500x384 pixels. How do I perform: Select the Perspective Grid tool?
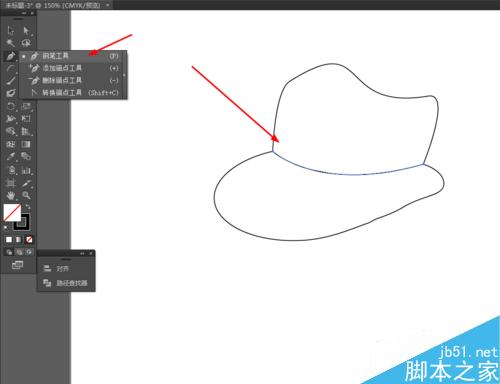click(26, 131)
